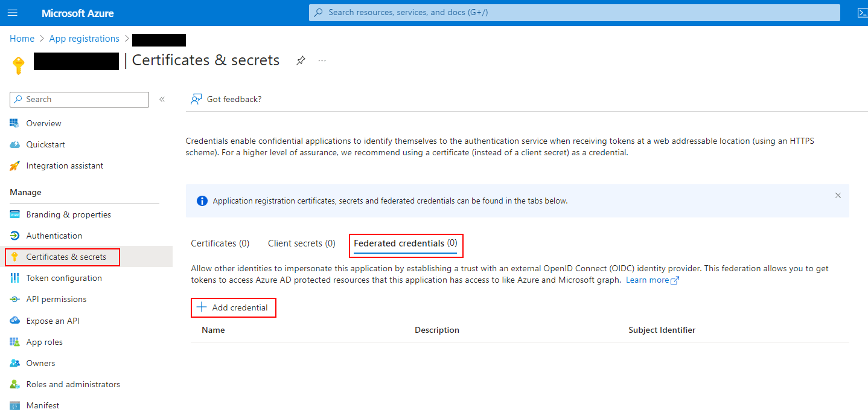
Task: Open the Learn more link
Action: pyautogui.click(x=653, y=280)
